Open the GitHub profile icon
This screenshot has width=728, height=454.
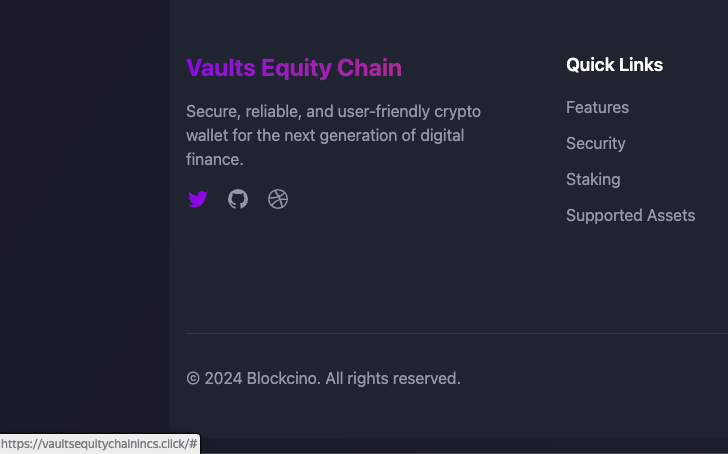tap(238, 199)
